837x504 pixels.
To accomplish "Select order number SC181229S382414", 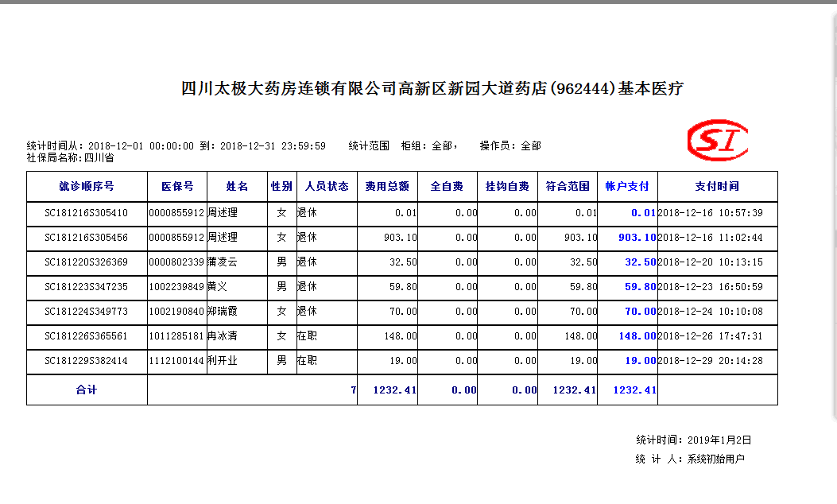I will (87, 360).
